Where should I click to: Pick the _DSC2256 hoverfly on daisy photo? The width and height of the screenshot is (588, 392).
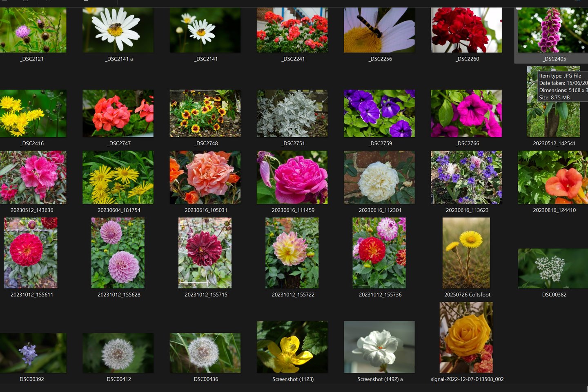[x=379, y=30]
